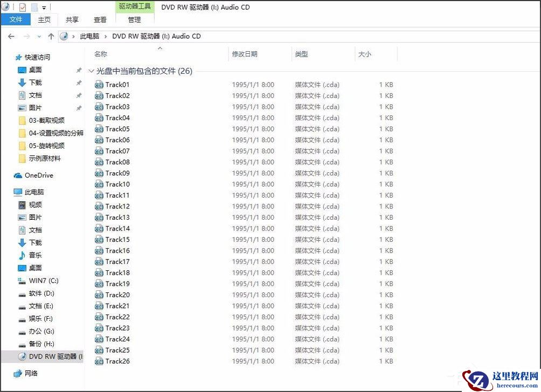The image size is (541, 392).
Task: Unpin 桌面 from quick access
Action: 79,69
